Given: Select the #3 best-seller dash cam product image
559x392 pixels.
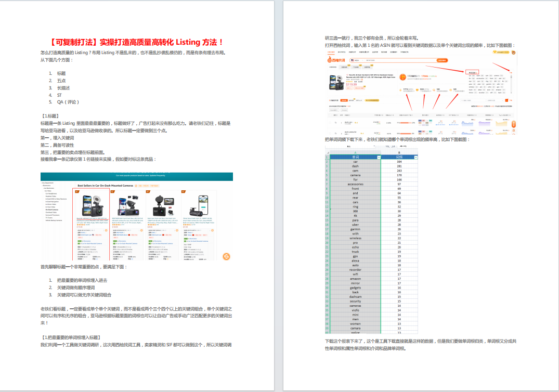Looking at the screenshot, I should click(163, 205).
